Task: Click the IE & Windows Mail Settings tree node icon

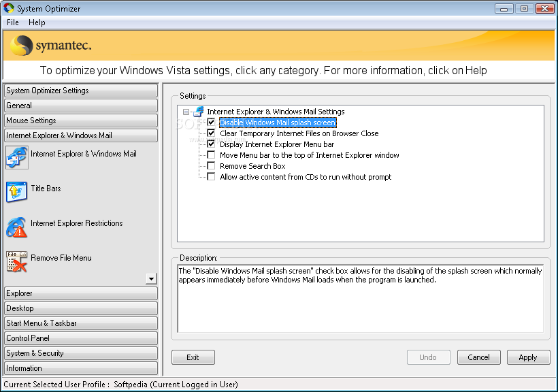Action: click(x=199, y=112)
